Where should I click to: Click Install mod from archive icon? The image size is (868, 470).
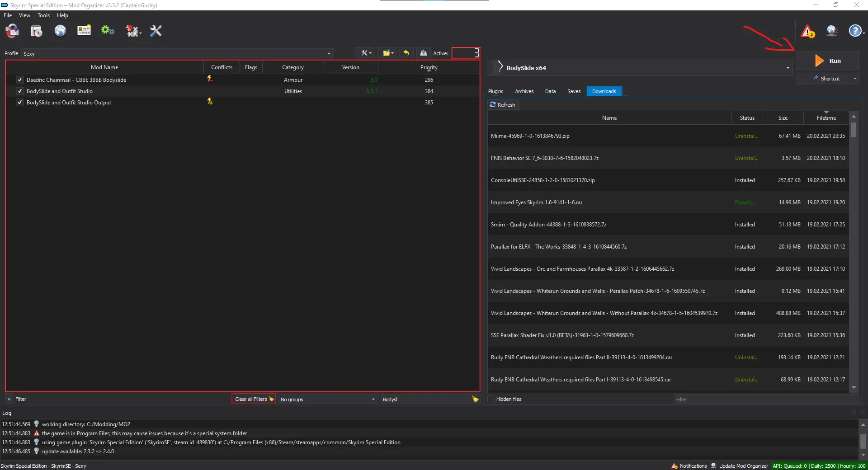(36, 31)
